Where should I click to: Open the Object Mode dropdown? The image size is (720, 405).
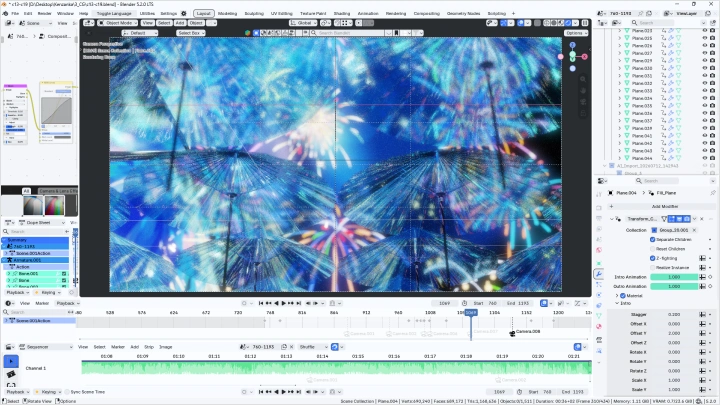tap(118, 22)
